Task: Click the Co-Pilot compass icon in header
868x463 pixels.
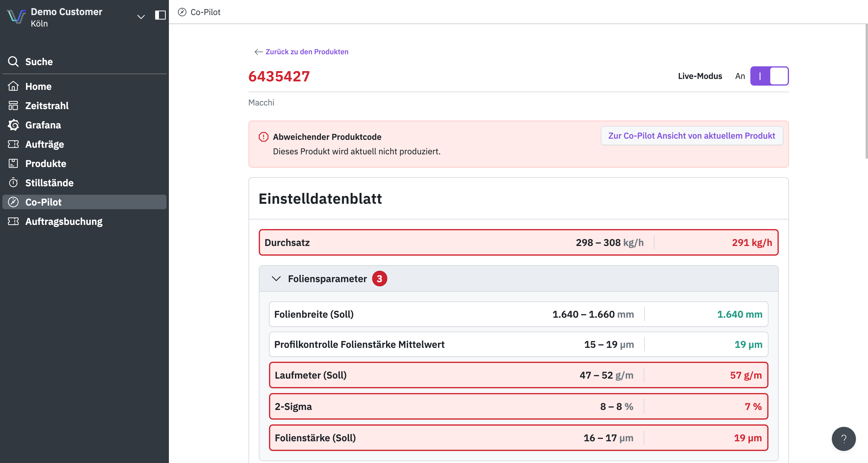Action: tap(182, 12)
